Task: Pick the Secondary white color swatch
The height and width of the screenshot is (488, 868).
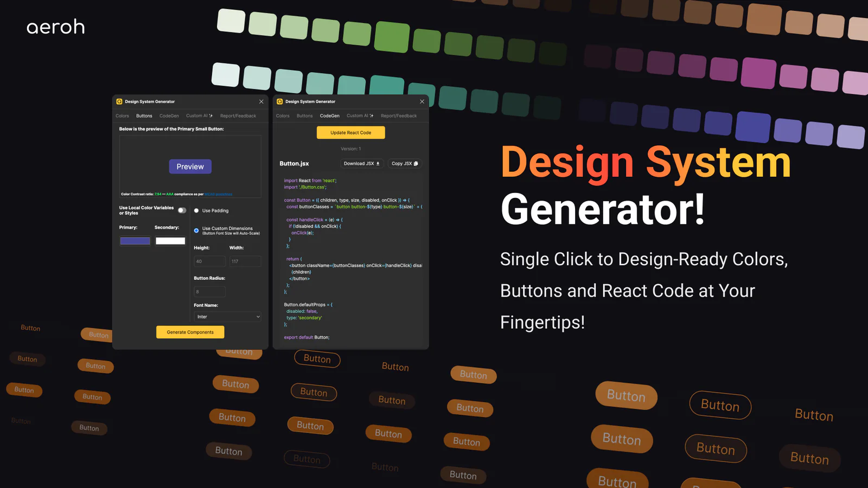Action: (170, 241)
